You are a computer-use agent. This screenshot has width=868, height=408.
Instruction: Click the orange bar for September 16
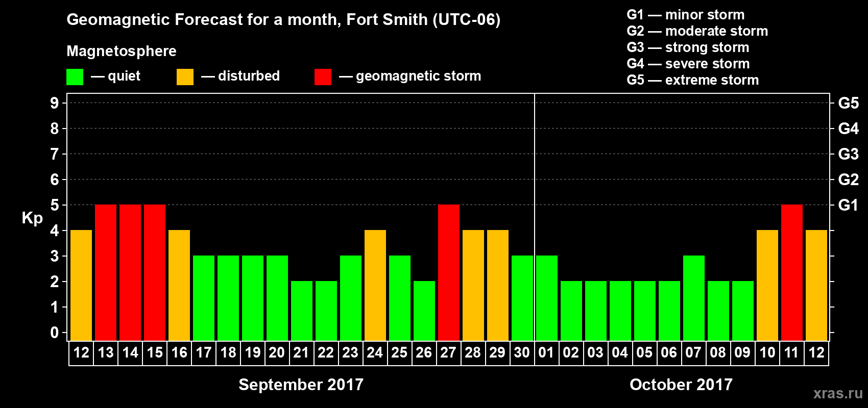179,286
